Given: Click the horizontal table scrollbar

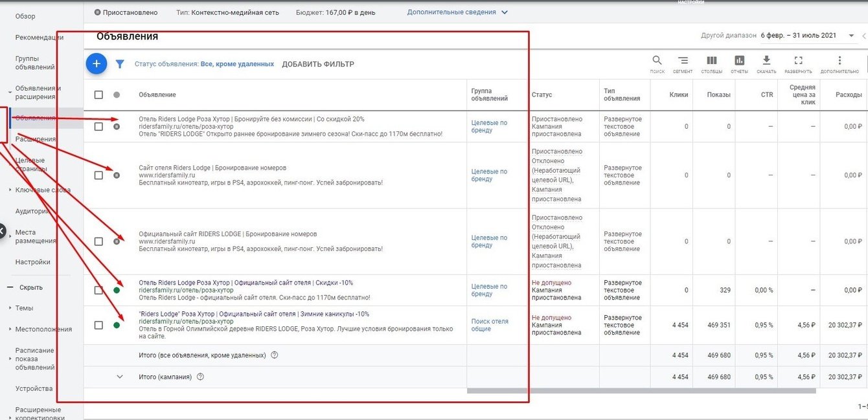Looking at the screenshot, I should tap(641, 390).
